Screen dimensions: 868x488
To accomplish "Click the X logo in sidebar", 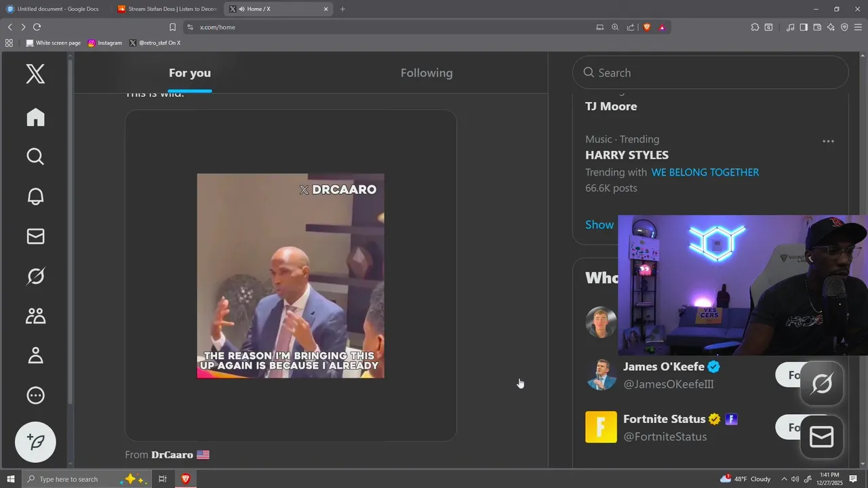I will [x=35, y=73].
